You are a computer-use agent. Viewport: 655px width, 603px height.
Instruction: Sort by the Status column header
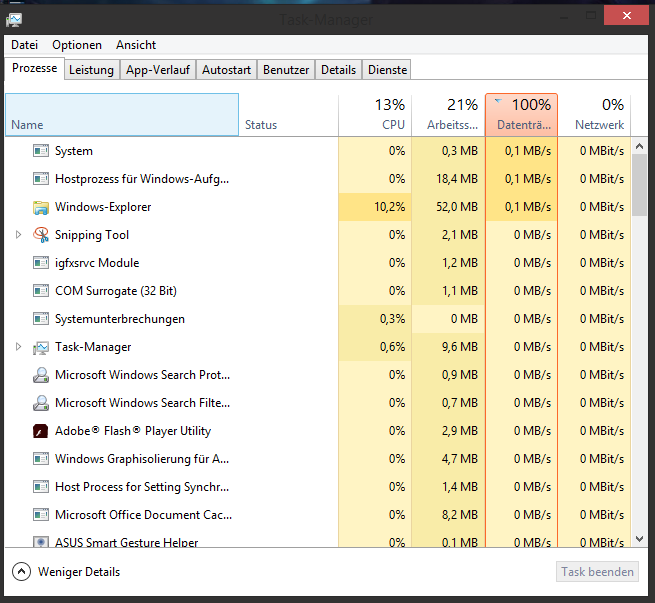[289, 115]
